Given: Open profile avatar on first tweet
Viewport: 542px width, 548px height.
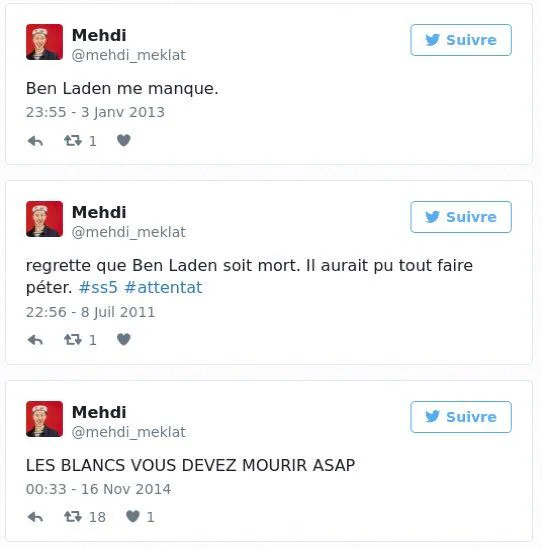Looking at the screenshot, I should point(44,42).
